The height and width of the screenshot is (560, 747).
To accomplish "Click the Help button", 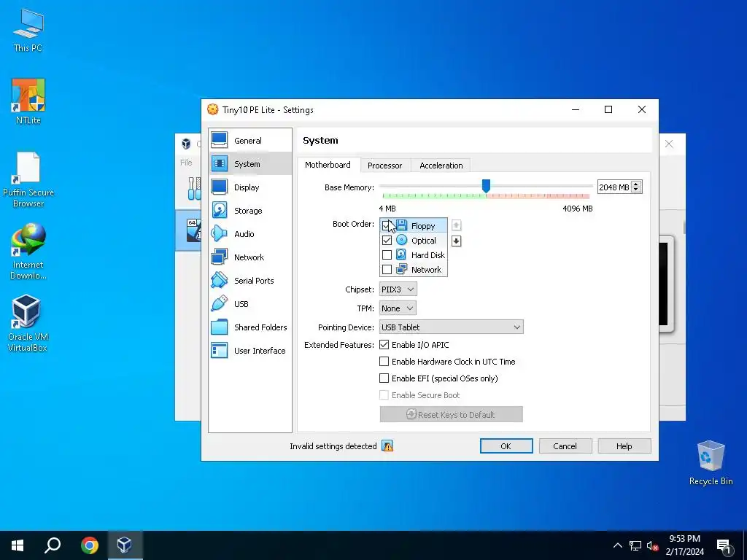I will (624, 446).
